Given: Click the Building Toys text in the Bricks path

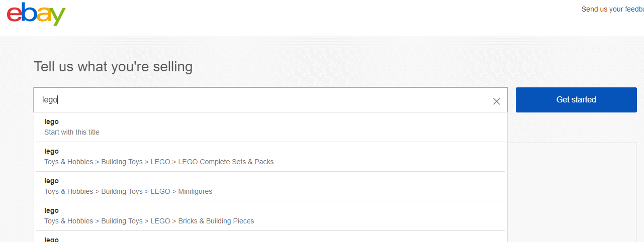Looking at the screenshot, I should [x=122, y=221].
